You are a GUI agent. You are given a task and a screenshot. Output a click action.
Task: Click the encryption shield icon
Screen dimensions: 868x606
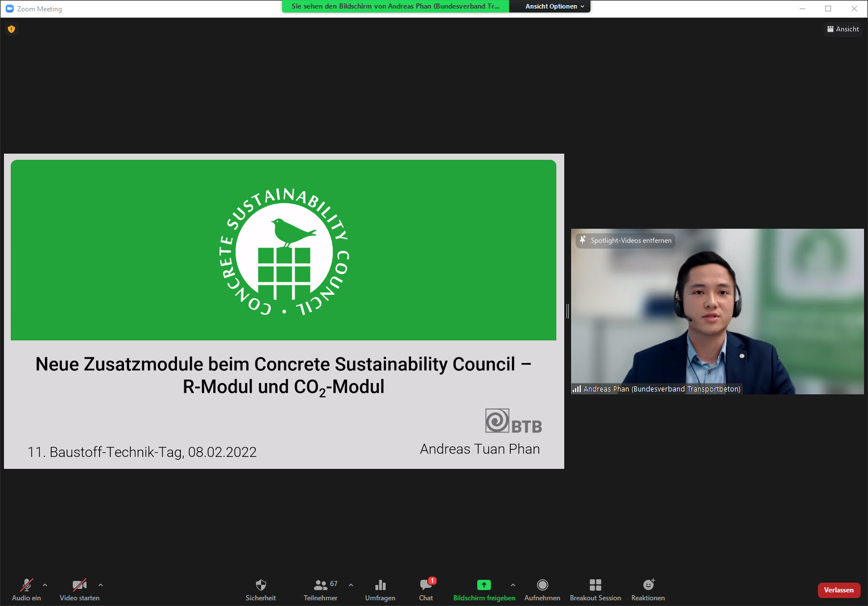click(11, 29)
